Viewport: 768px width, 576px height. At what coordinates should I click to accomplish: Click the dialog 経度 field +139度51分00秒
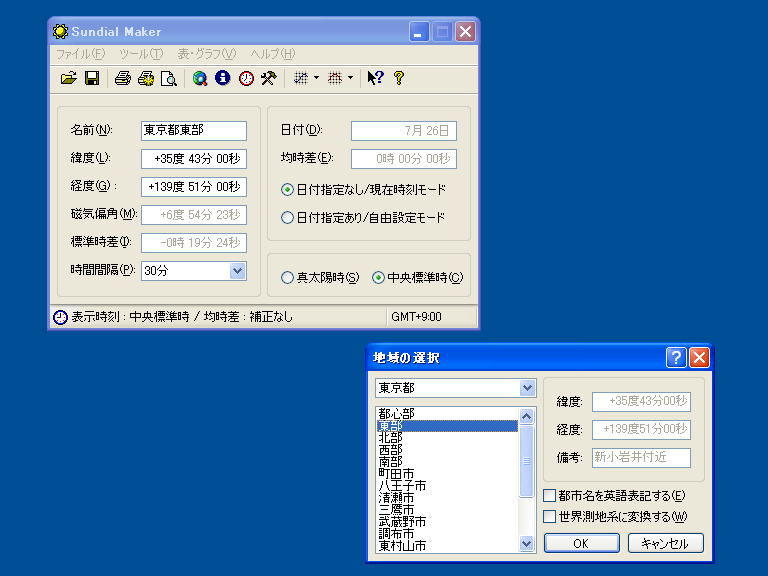pyautogui.click(x=641, y=430)
